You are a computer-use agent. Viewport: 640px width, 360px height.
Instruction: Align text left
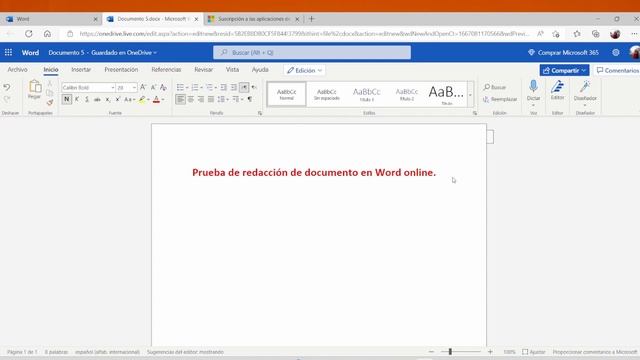tap(180, 99)
